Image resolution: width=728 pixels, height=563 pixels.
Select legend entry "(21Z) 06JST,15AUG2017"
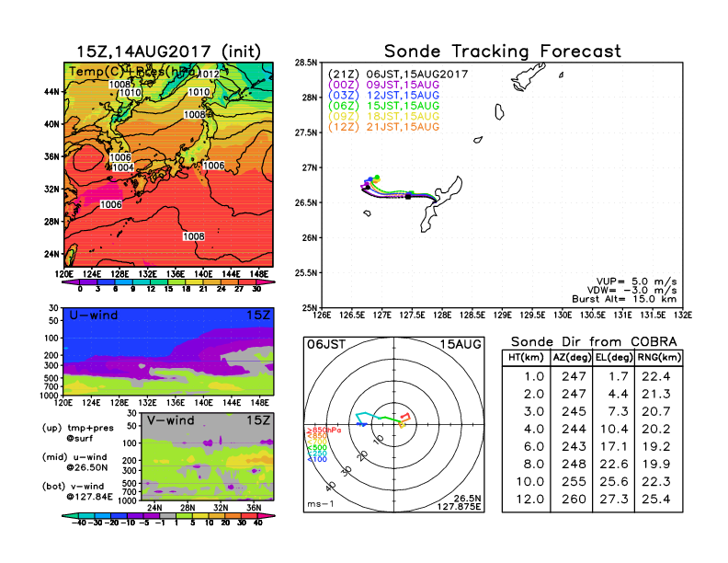tap(397, 75)
